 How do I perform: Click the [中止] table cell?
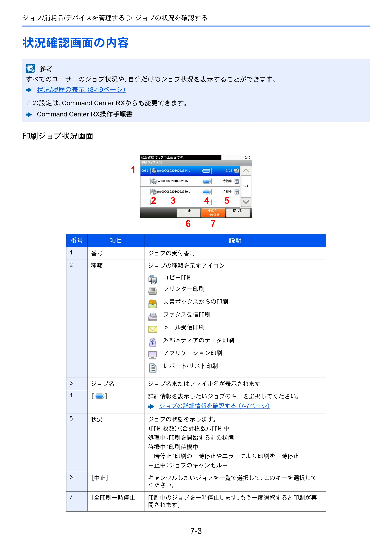click(116, 481)
